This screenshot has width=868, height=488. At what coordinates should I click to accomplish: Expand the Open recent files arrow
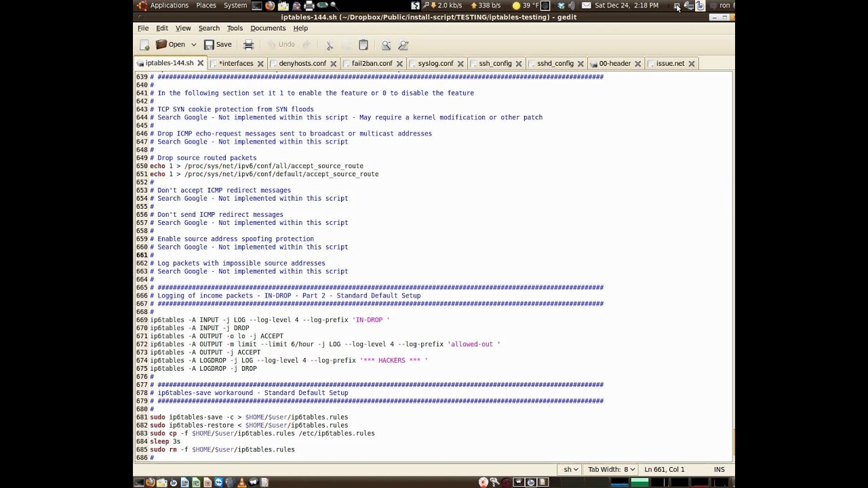[x=193, y=45]
